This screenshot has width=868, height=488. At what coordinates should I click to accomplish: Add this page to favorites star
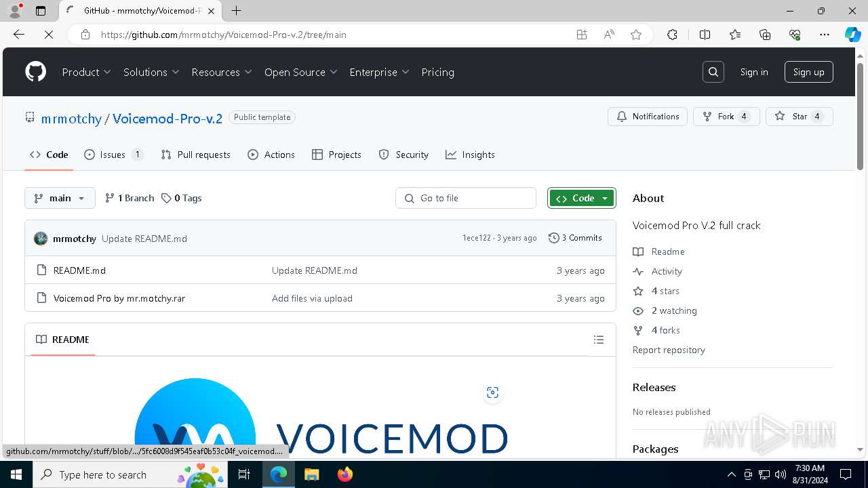pos(636,35)
